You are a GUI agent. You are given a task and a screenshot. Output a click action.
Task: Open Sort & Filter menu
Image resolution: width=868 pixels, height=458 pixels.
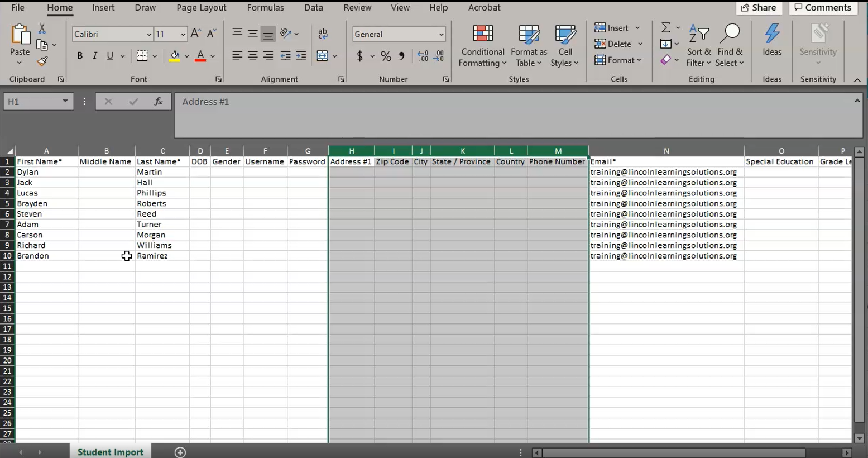699,46
